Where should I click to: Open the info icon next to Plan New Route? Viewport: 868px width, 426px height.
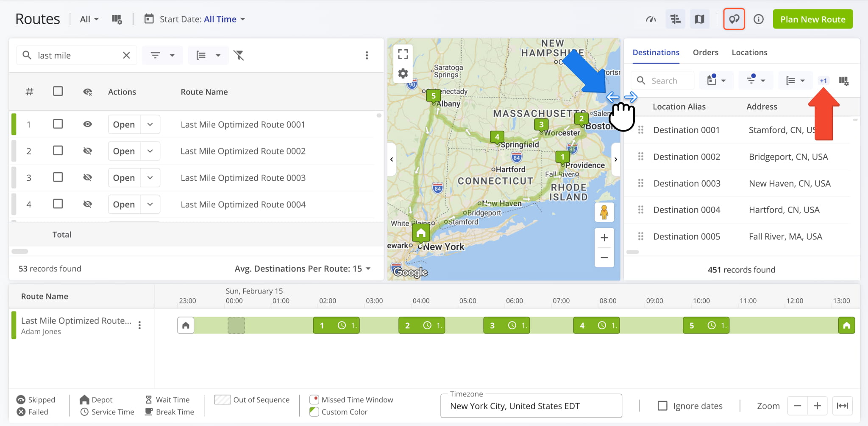pyautogui.click(x=759, y=19)
